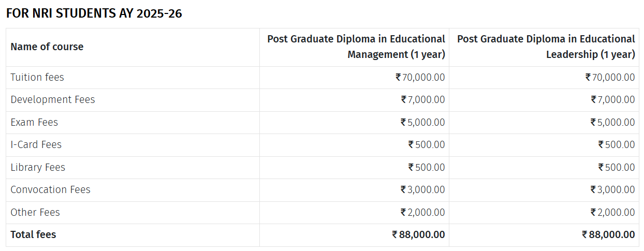Click the other fees amount for Educational Leadership
The height and width of the screenshot is (251, 644).
(x=613, y=212)
